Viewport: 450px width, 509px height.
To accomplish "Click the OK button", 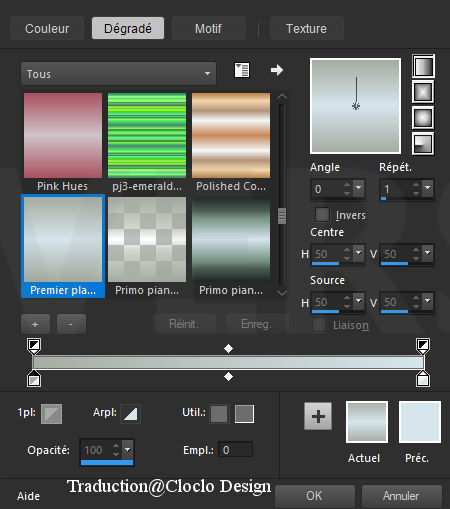I will coord(314,496).
